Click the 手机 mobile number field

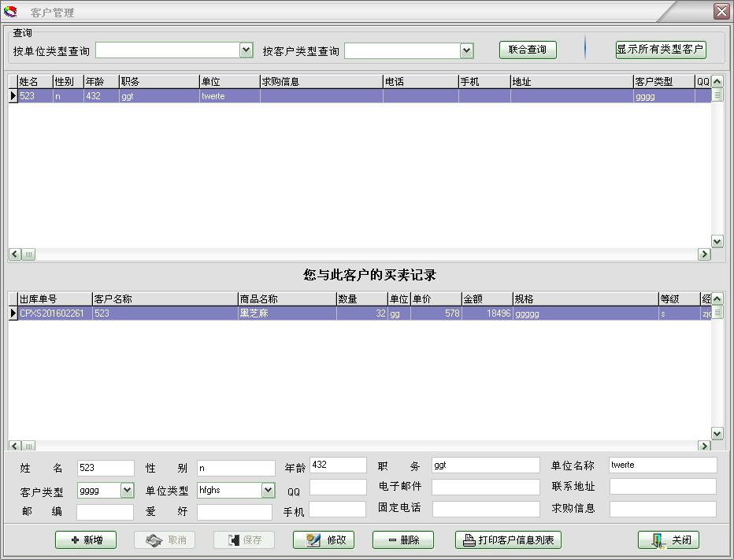[338, 509]
